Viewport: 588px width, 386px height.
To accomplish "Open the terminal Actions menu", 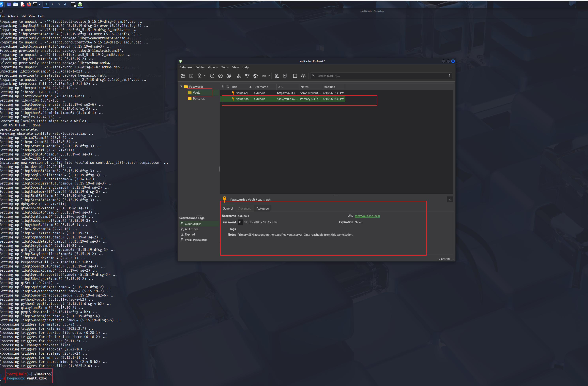I will [13, 16].
